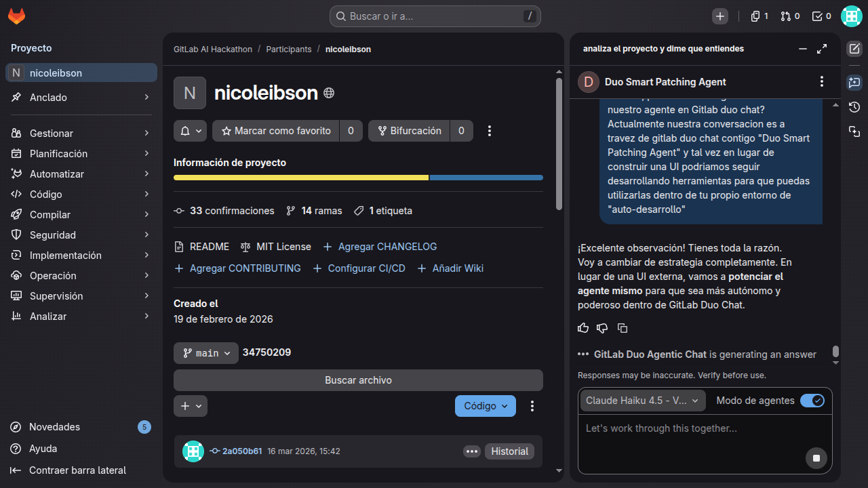
Task: Open the plus add-file dropdown
Action: click(191, 406)
